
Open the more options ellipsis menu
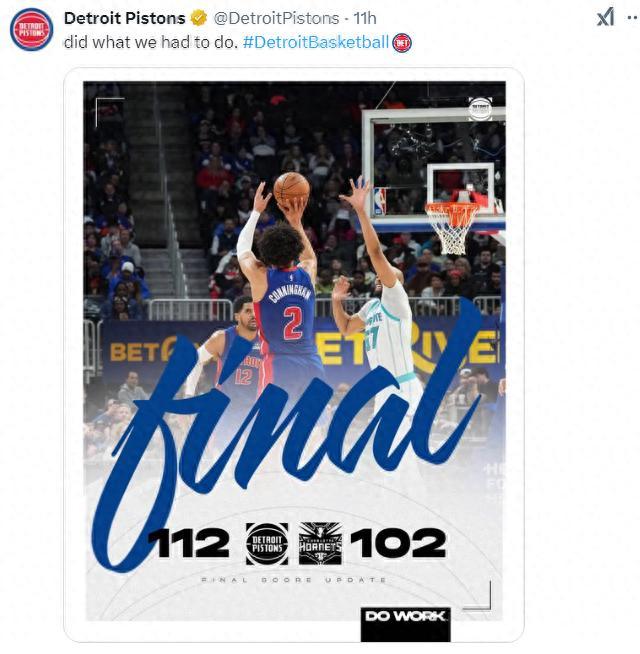pyautogui.click(x=633, y=18)
